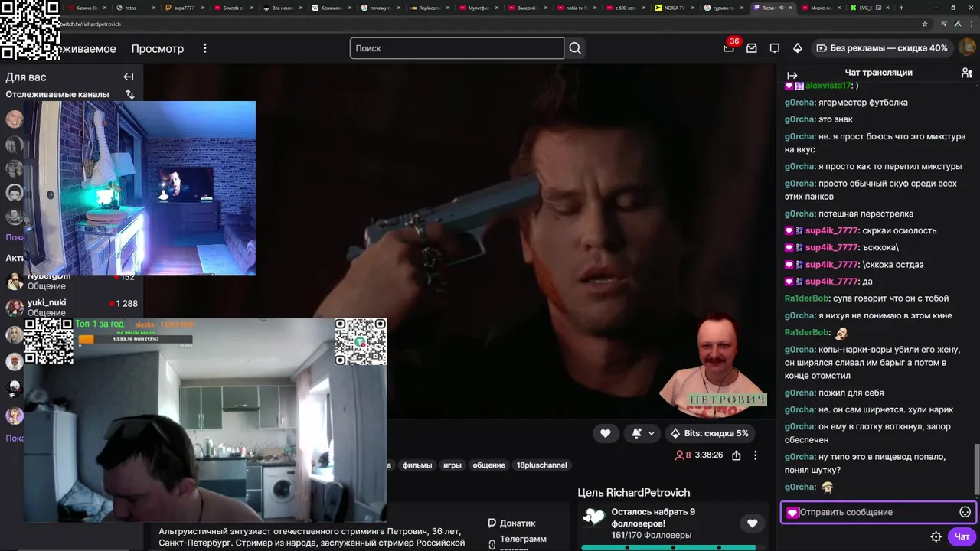Click viewer count 1 288 for yuki_nuki
This screenshot has width=980, height=551.
tap(123, 304)
